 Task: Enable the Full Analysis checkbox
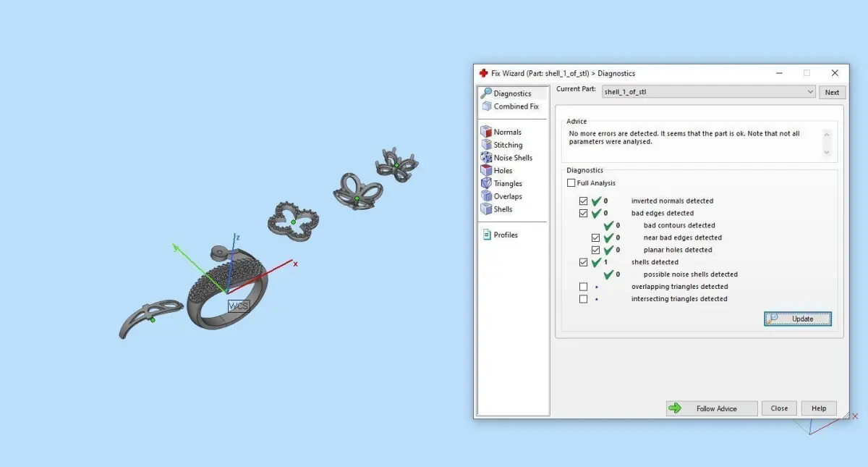[571, 183]
